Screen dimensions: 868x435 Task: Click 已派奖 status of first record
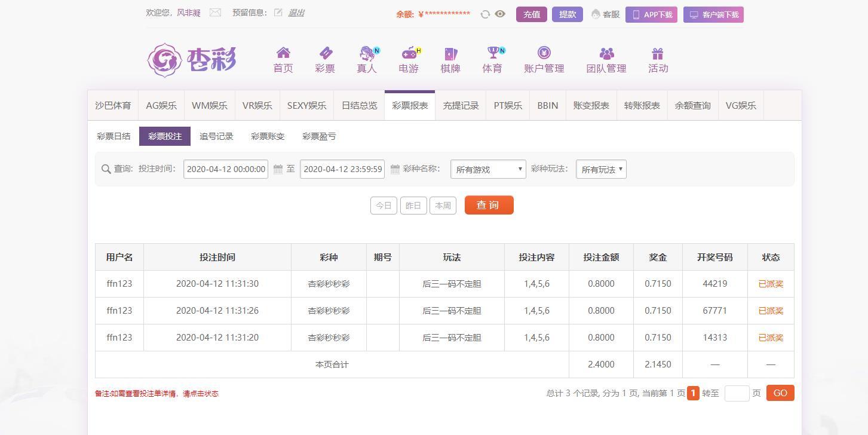tap(771, 284)
